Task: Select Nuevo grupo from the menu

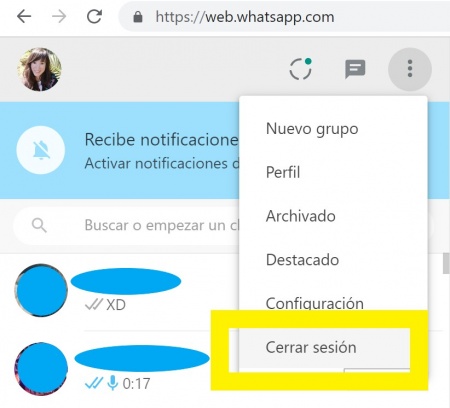Action: (333, 129)
